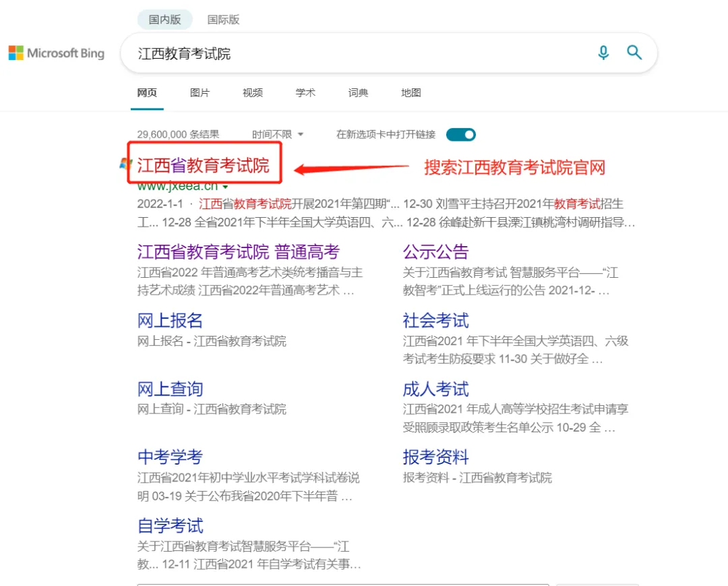
Task: Click the Microsoft Bing logo
Action: [57, 53]
